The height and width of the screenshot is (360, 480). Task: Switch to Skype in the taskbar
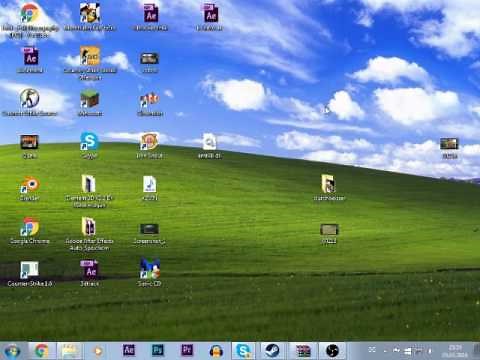pos(243,351)
